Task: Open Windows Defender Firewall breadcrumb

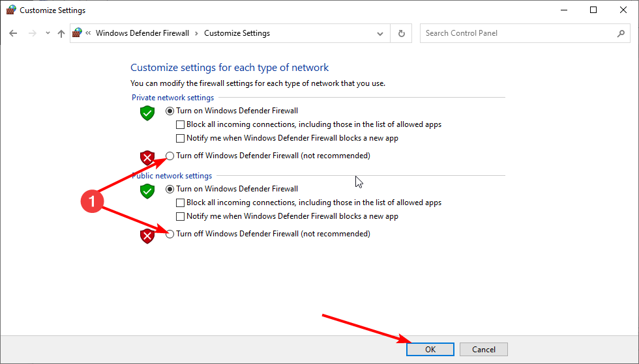Action: tap(142, 33)
